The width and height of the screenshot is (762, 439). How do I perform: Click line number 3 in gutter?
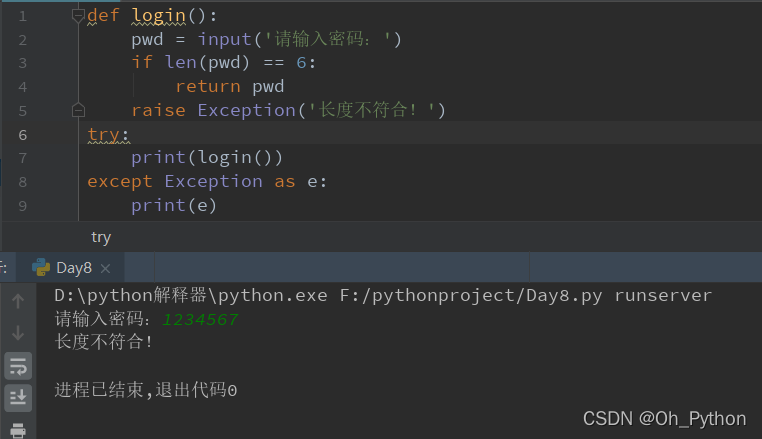[x=22, y=64]
